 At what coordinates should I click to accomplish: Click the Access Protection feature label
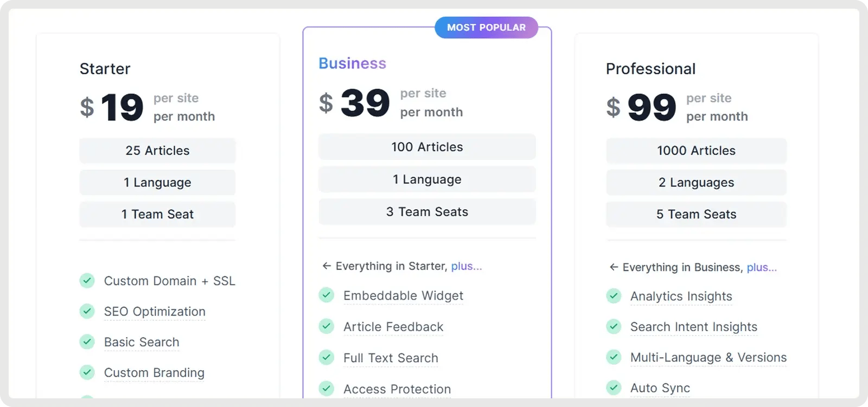pos(397,389)
